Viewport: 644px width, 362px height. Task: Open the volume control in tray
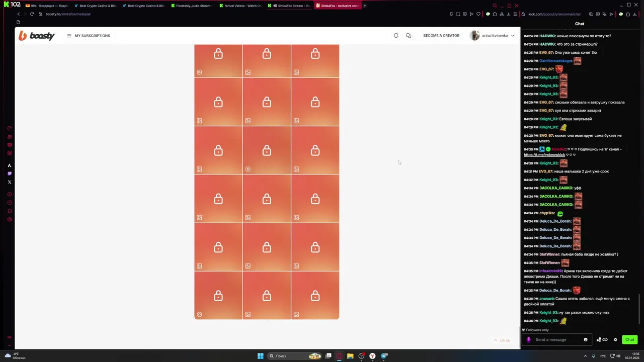618,356
